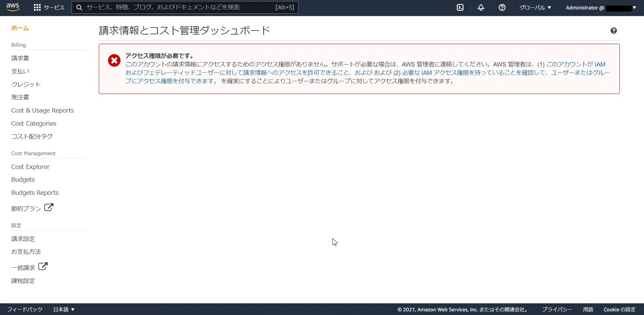This screenshot has height=315, width=644.
Task: Open コスト配分タグ page
Action: tap(32, 136)
